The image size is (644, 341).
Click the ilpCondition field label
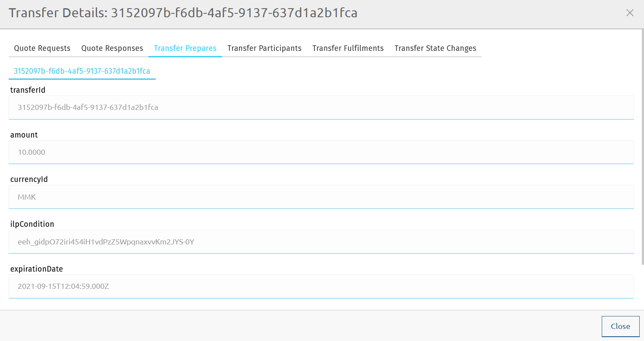pos(32,224)
